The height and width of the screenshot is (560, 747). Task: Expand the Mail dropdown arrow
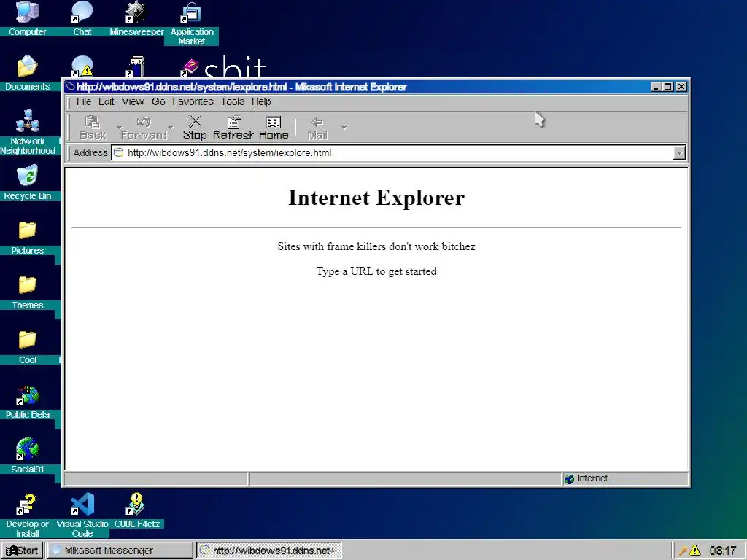click(344, 128)
